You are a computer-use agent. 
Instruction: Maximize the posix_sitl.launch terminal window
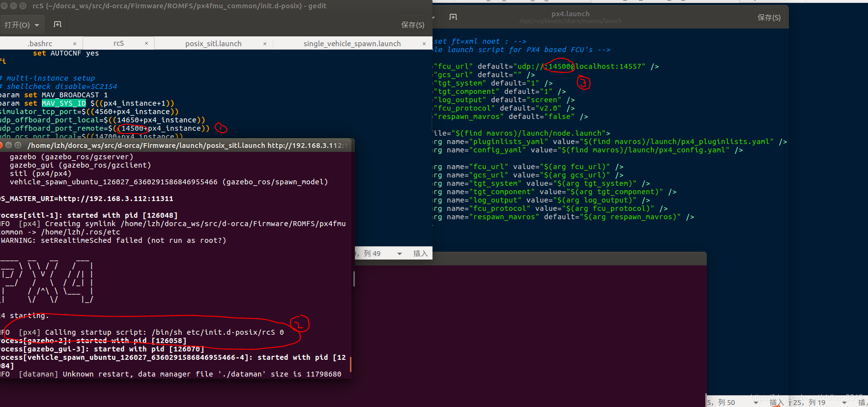coord(18,145)
